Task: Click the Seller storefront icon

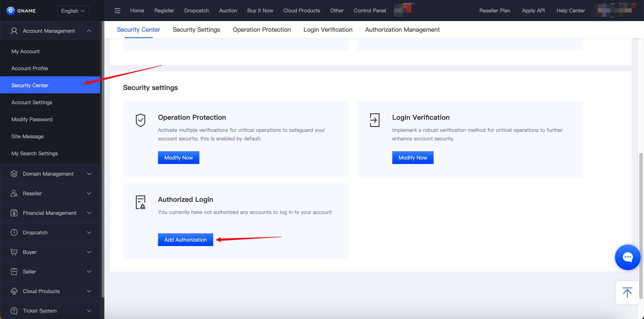Action: [x=14, y=272]
